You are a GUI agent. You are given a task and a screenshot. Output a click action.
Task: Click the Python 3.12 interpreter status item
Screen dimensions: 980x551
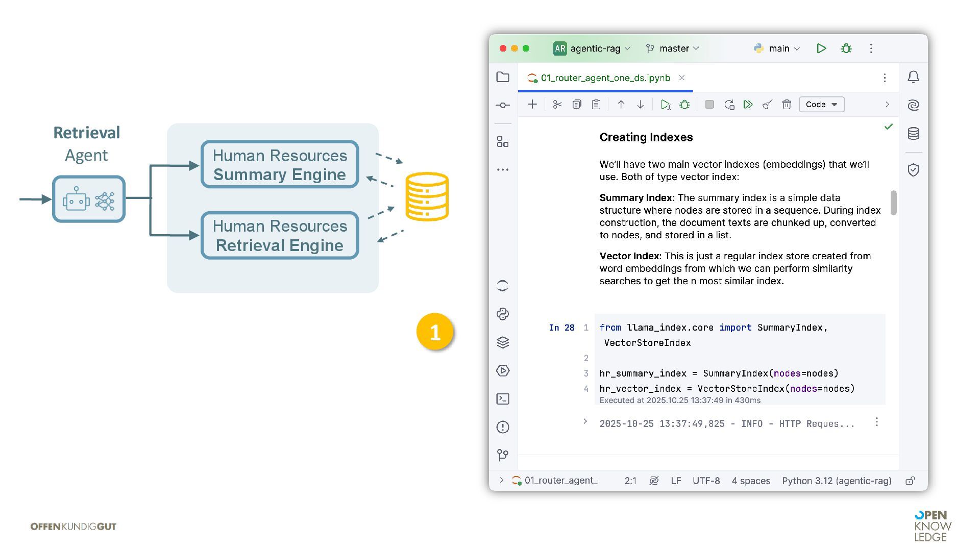pos(837,481)
